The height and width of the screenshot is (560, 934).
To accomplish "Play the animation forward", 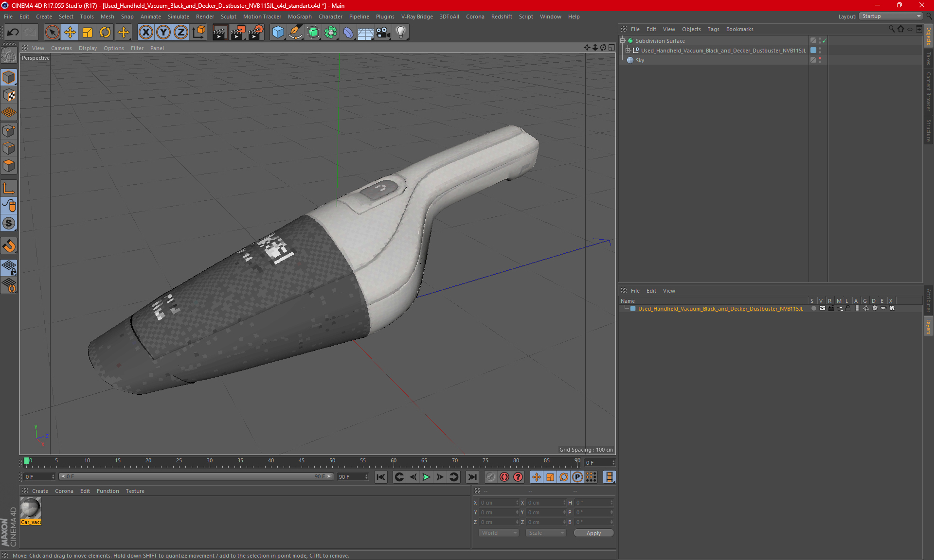I will click(426, 477).
